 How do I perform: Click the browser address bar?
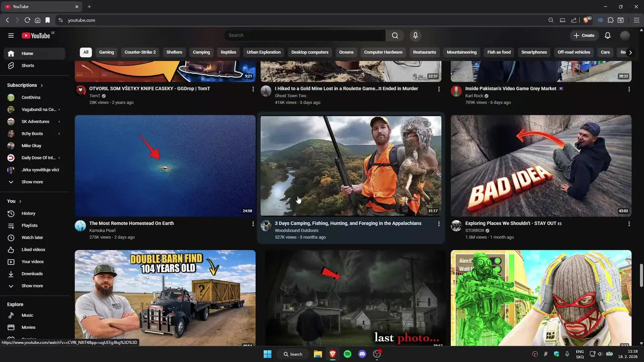[x=302, y=20]
